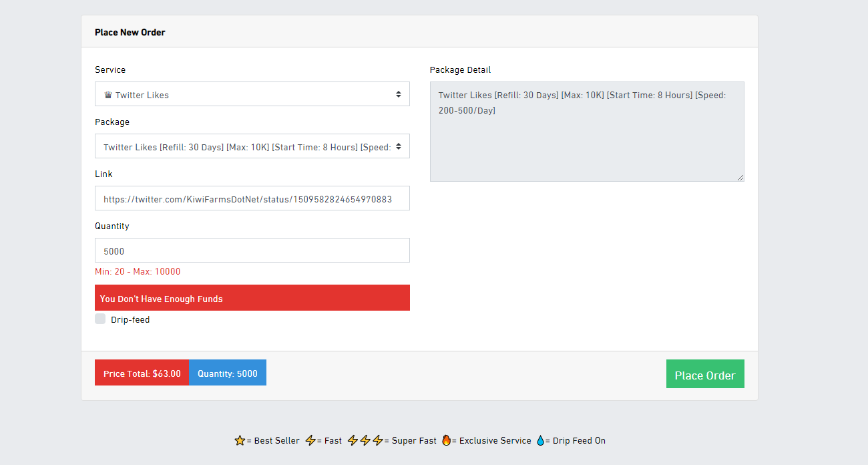The height and width of the screenshot is (465, 868).
Task: Click the '= Best Seller' legend text
Action: [x=273, y=441]
